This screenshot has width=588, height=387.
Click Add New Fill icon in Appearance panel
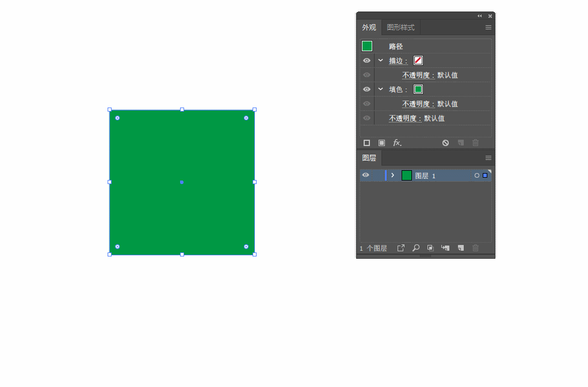tap(382, 143)
